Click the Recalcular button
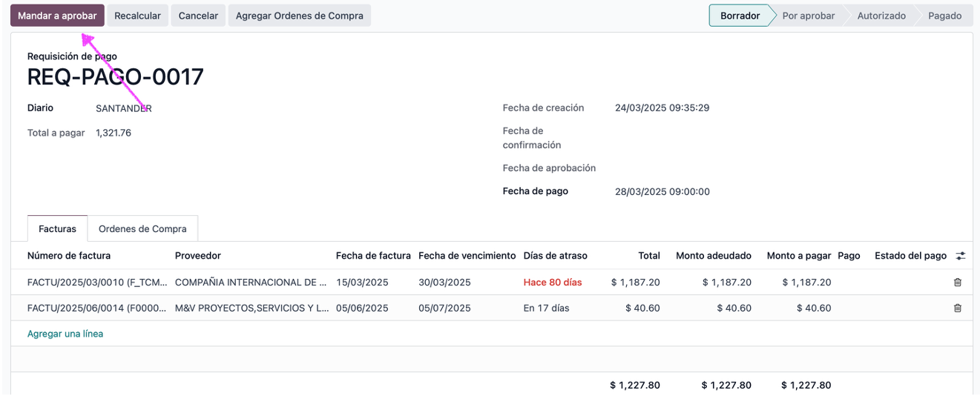The height and width of the screenshot is (399, 980). tap(138, 16)
